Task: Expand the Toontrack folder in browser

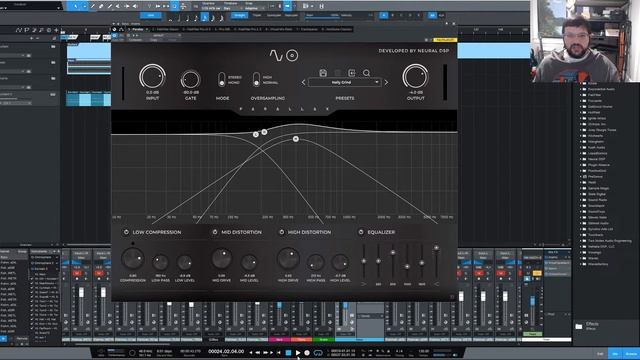Action: 581,235
